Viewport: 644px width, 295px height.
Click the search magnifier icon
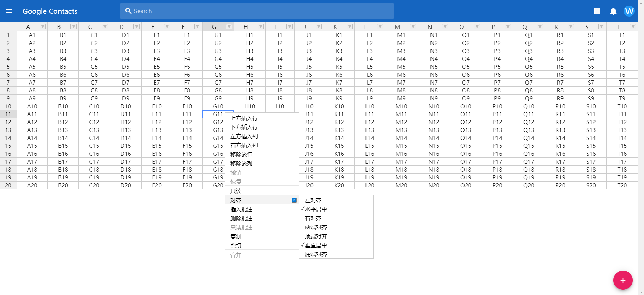(128, 11)
